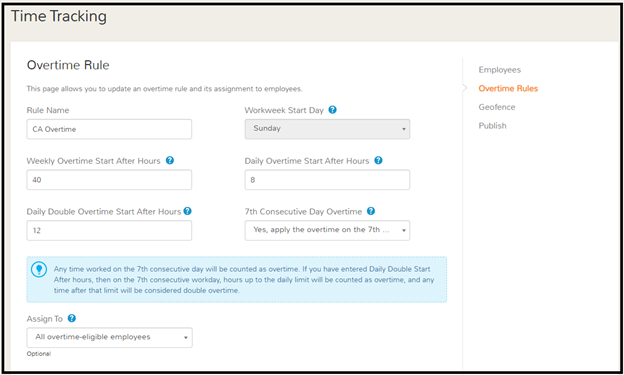Click the 7th Consecutive Day Overtime label
This screenshot has width=624, height=375.
(303, 211)
